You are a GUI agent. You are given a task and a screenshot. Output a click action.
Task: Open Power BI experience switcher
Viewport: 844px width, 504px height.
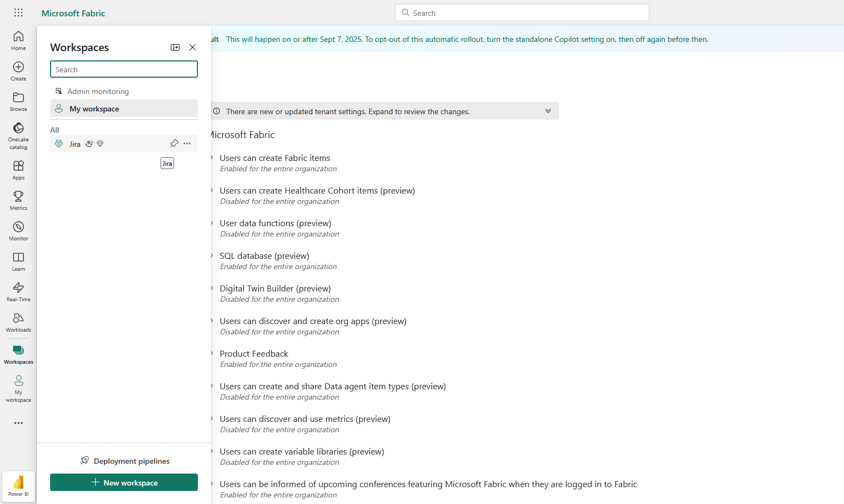pyautogui.click(x=18, y=486)
